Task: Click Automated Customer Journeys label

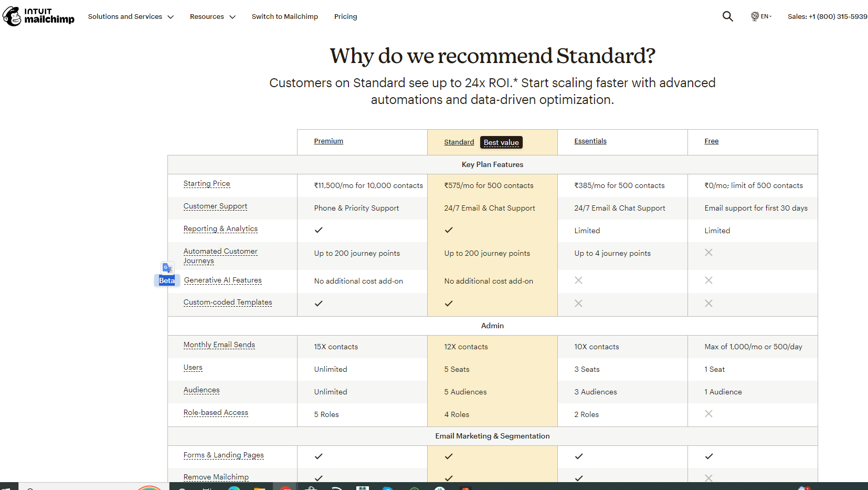Action: (220, 256)
